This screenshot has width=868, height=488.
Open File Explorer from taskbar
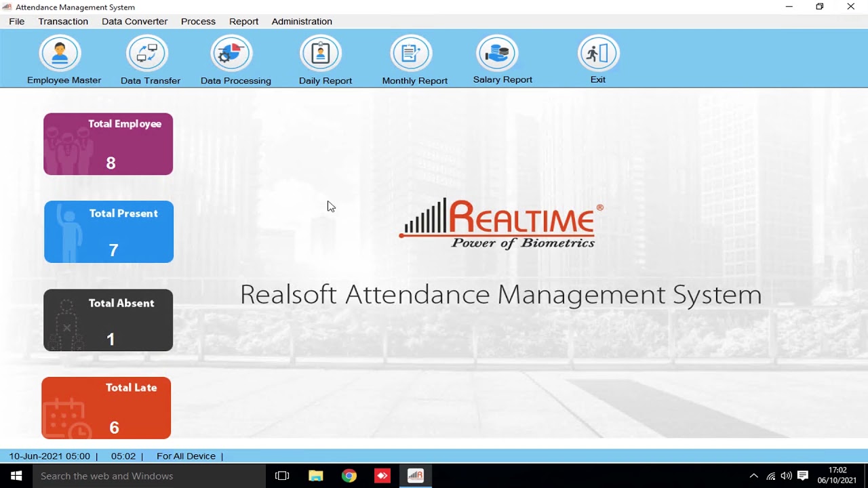tap(316, 476)
